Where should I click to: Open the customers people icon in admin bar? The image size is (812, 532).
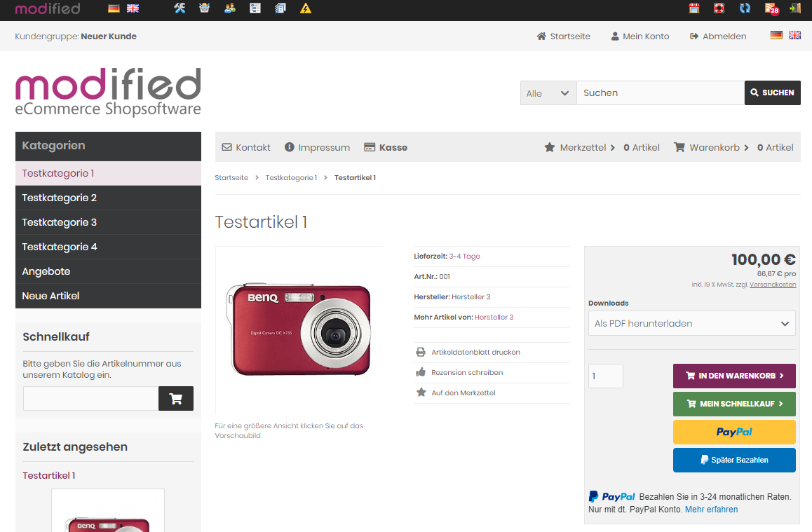(229, 8)
